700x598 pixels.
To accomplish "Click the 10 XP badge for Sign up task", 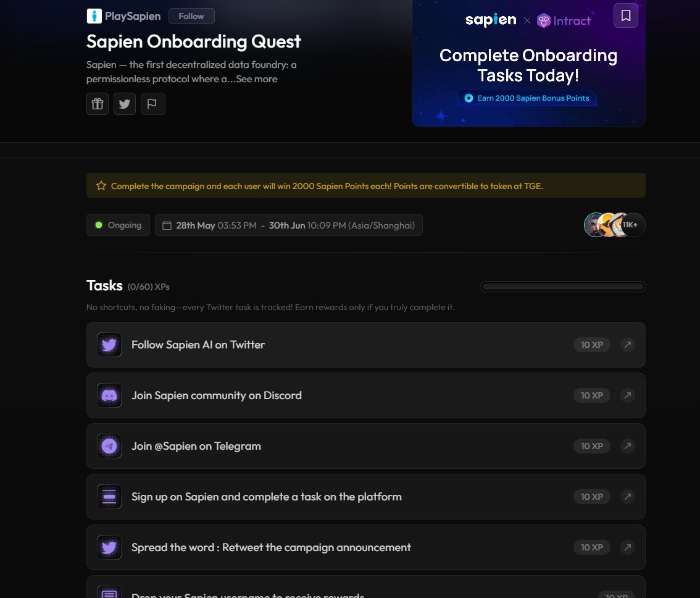I will pyautogui.click(x=592, y=497).
